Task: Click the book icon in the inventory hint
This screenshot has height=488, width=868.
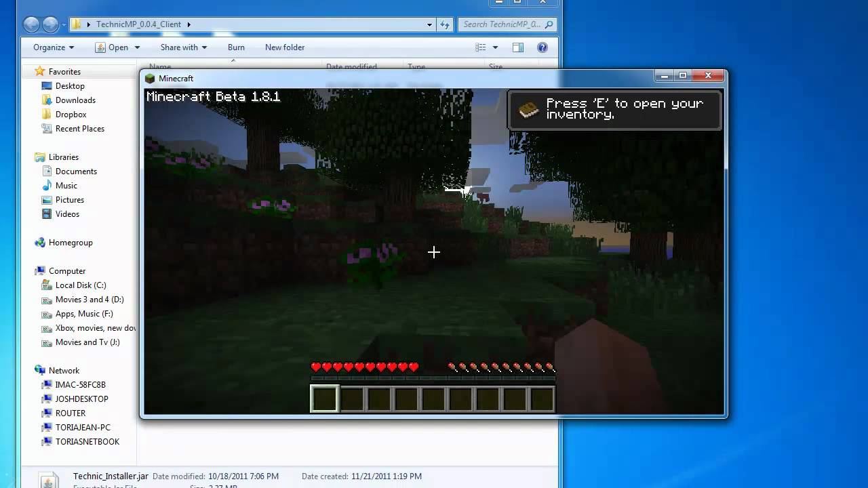Action: (x=529, y=110)
